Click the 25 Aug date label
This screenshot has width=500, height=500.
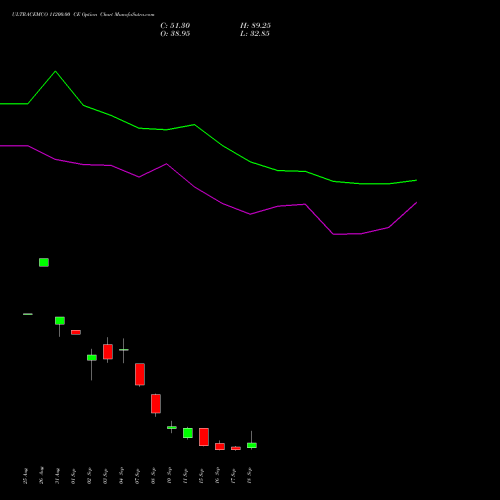26,476
